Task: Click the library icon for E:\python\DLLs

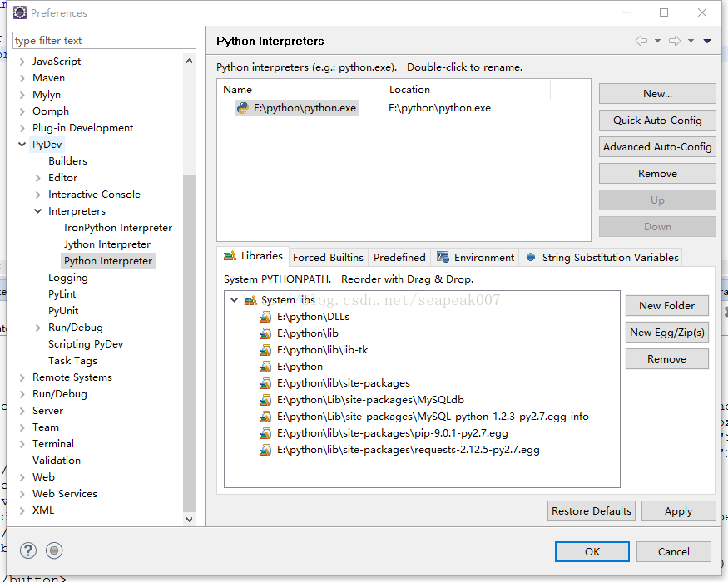Action: click(x=265, y=317)
